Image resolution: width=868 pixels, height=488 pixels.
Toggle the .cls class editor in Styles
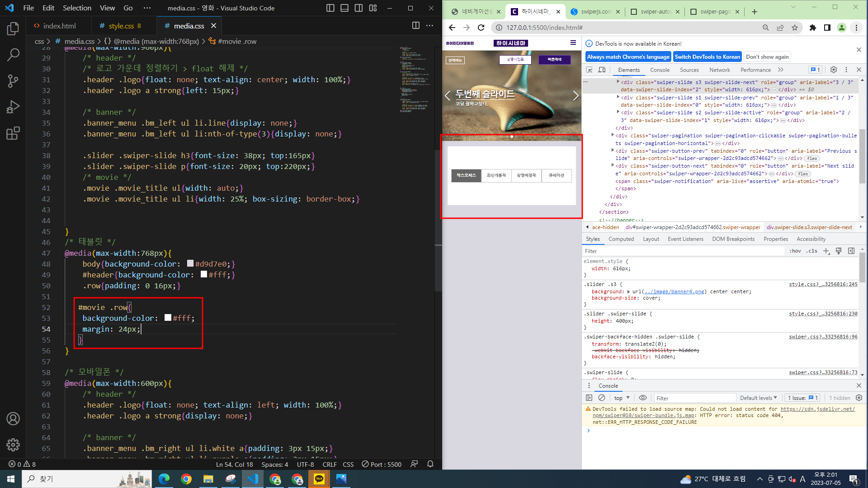[812, 251]
